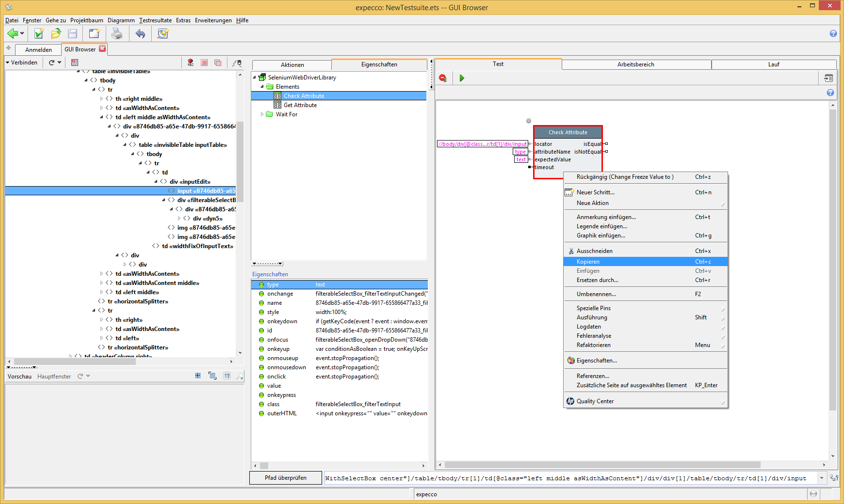The image size is (844, 504).
Task: Run the test with green play icon
Action: pyautogui.click(x=462, y=78)
